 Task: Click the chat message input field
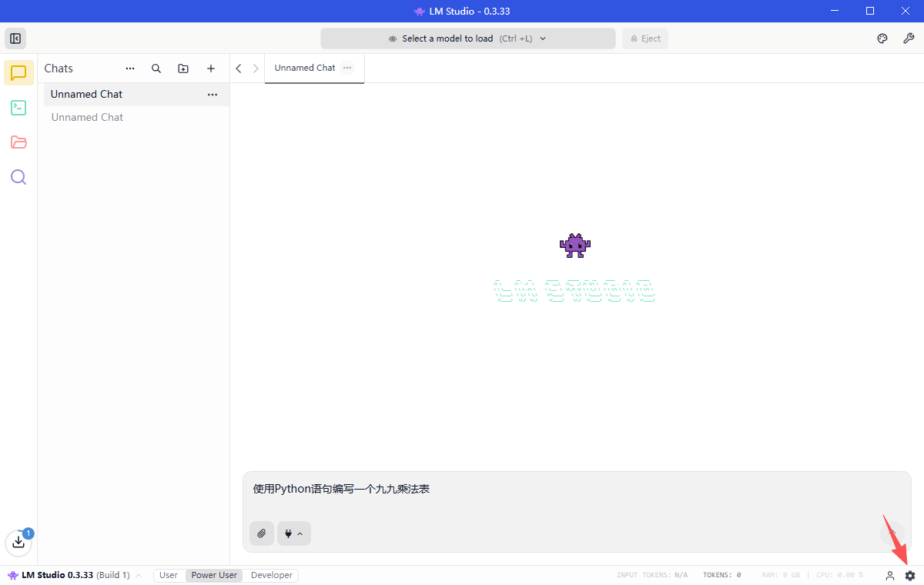coord(539,489)
